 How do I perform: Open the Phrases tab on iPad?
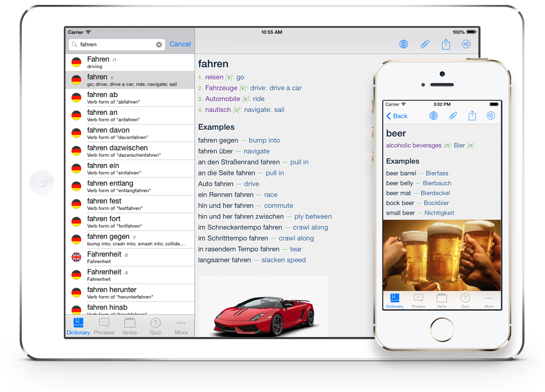tap(104, 326)
